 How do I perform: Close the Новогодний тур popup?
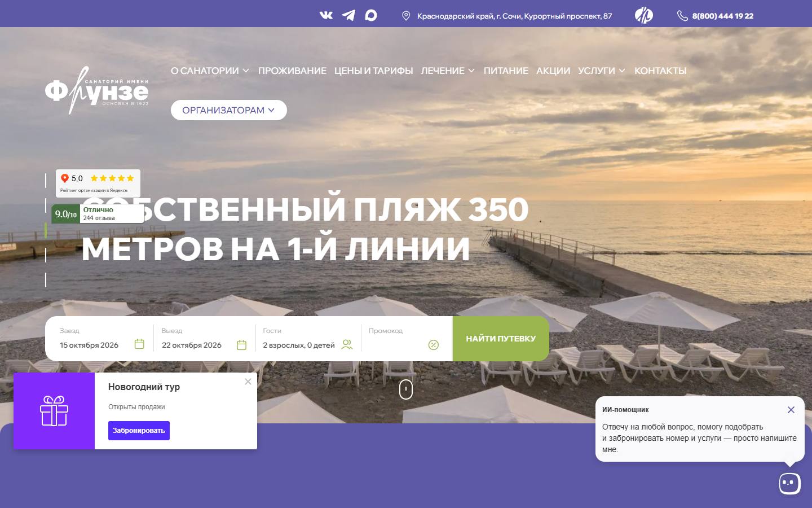pos(248,382)
